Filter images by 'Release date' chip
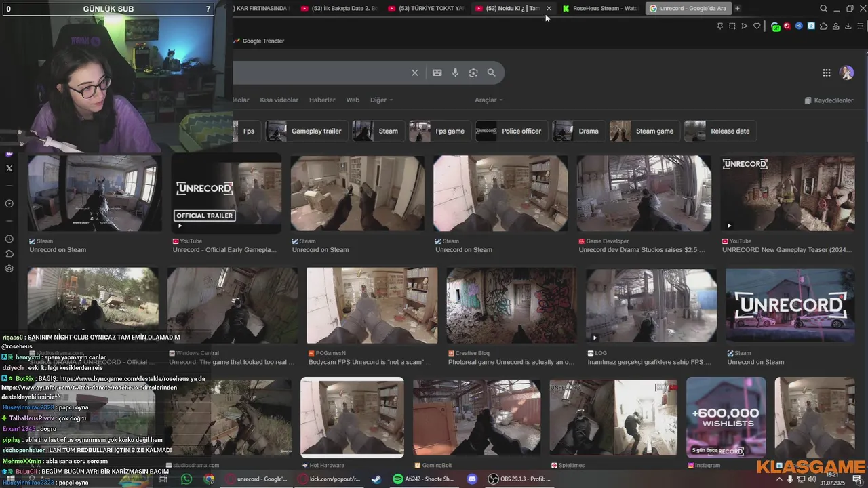Image resolution: width=868 pixels, height=488 pixels. click(x=720, y=131)
